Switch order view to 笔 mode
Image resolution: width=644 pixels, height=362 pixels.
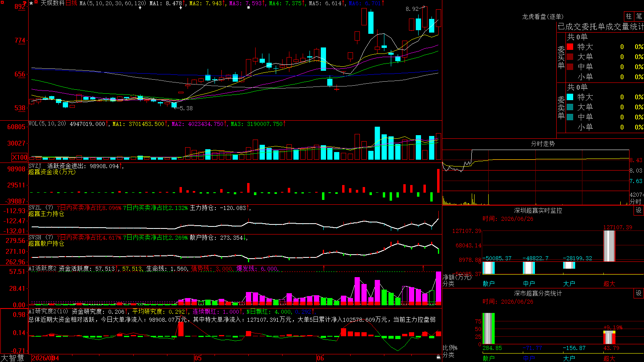click(639, 16)
